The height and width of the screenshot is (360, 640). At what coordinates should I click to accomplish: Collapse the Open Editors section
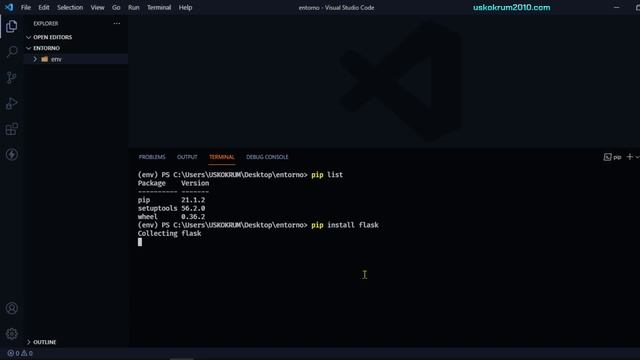(52, 37)
